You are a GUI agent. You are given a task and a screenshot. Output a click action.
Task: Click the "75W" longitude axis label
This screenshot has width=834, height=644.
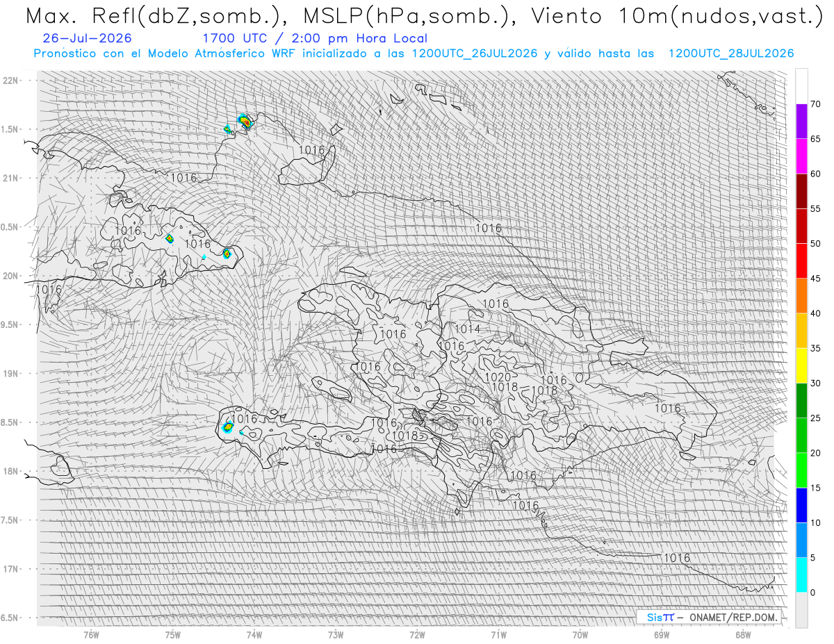tap(172, 635)
